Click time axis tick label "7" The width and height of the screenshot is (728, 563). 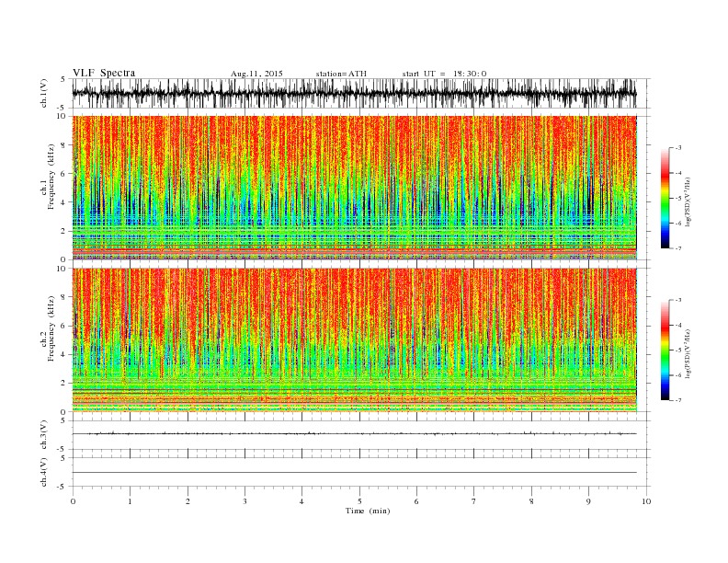pyautogui.click(x=474, y=501)
